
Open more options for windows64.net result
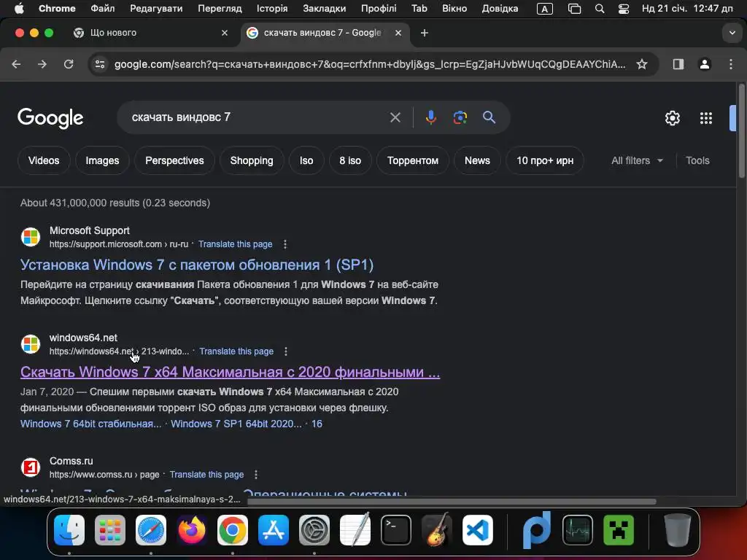click(x=286, y=351)
